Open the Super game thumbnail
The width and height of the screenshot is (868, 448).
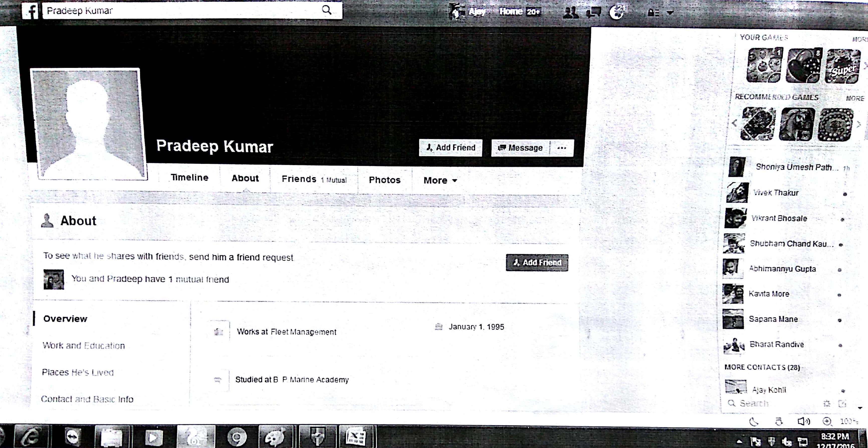(842, 66)
